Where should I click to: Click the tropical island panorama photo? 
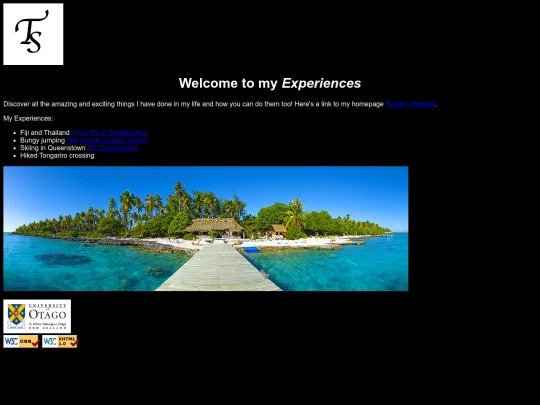coord(206,228)
